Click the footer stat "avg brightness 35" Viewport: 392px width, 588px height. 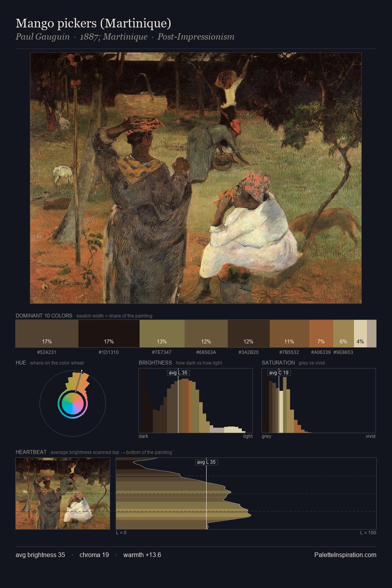[x=40, y=555]
